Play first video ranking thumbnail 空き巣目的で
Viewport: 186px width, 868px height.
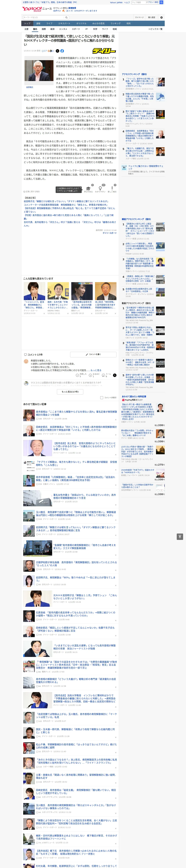coord(160,311)
